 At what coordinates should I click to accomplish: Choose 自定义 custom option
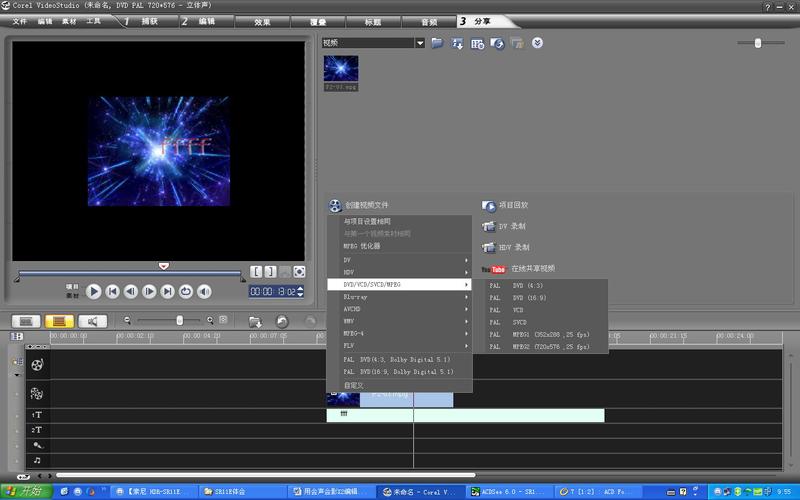point(399,386)
